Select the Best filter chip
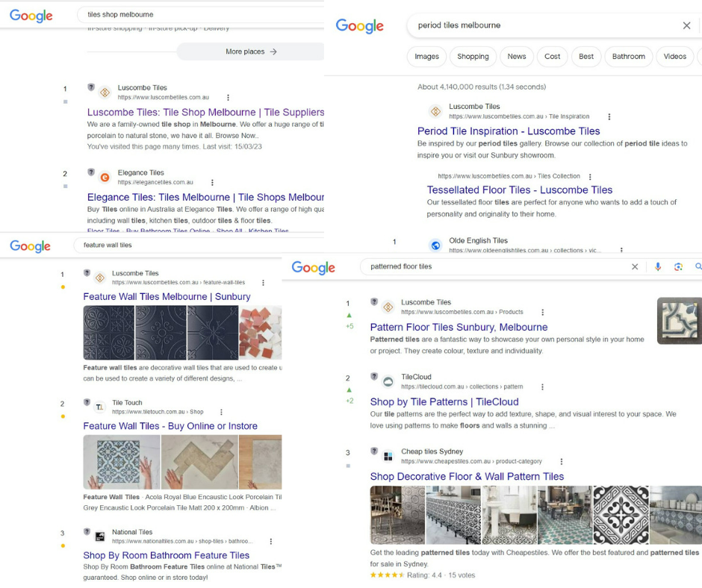The height and width of the screenshot is (588, 702). 586,57
